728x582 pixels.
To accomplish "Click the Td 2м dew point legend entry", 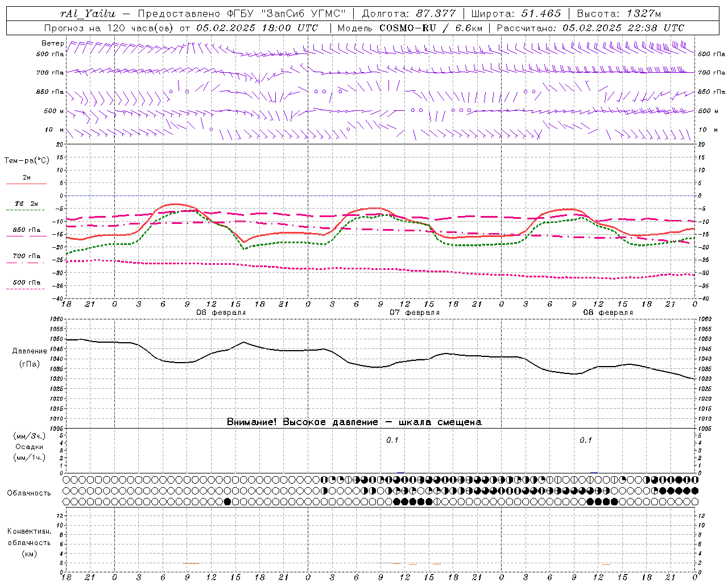I will [27, 203].
